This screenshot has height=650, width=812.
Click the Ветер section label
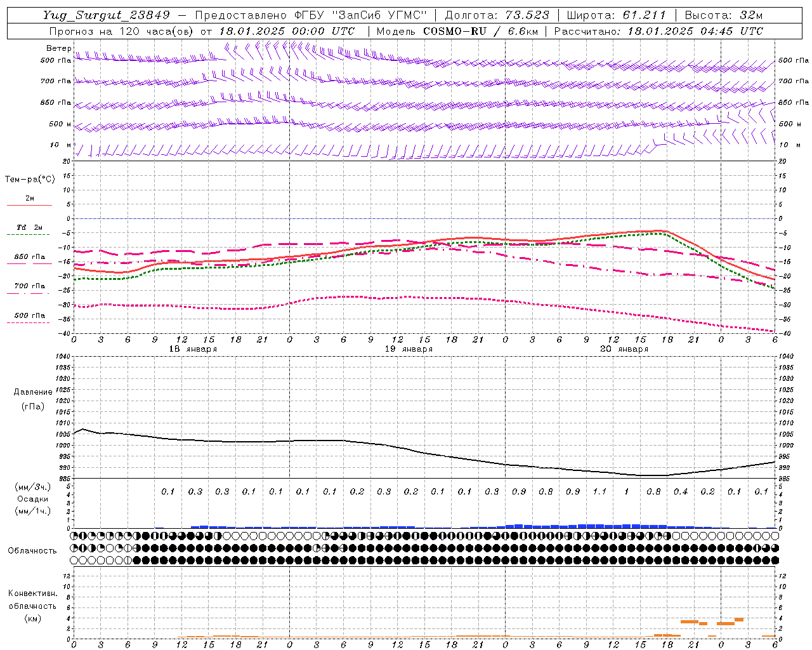59,48
